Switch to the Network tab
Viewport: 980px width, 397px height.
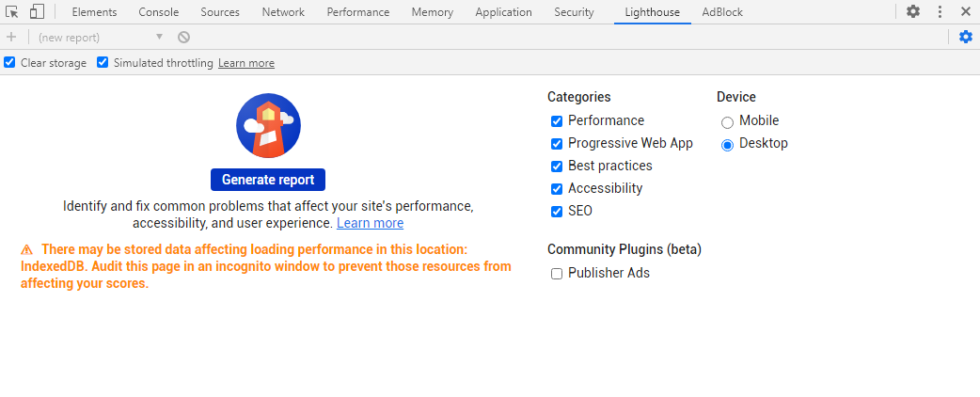pos(283,12)
